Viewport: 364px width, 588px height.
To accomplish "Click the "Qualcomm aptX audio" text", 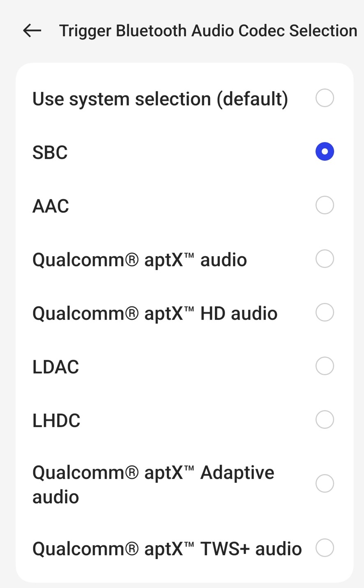I will tap(140, 260).
